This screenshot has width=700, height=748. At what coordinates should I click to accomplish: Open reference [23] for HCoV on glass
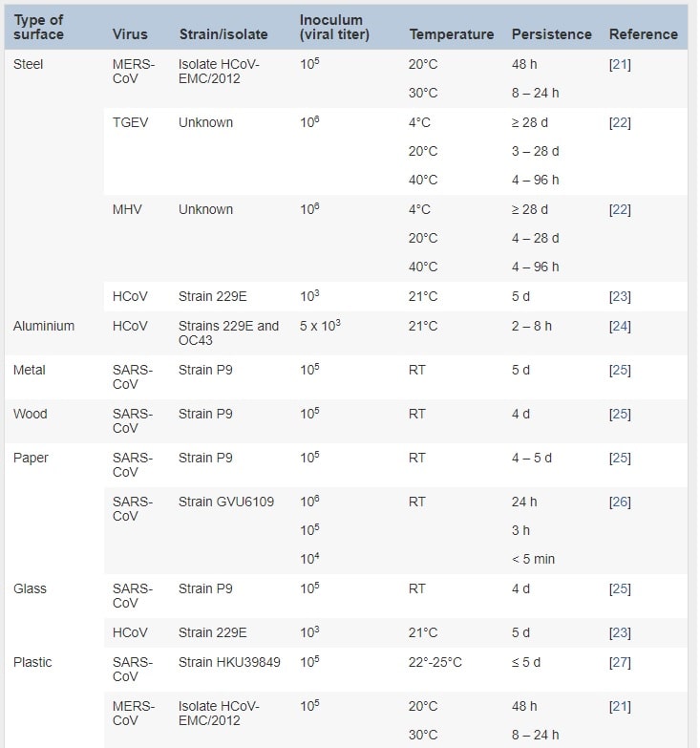620,633
